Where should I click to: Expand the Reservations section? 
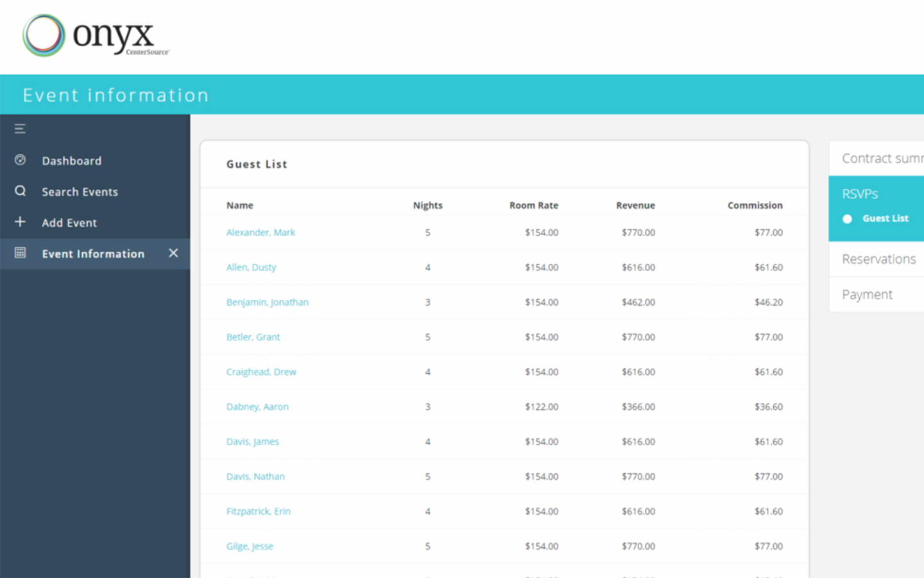click(x=879, y=259)
